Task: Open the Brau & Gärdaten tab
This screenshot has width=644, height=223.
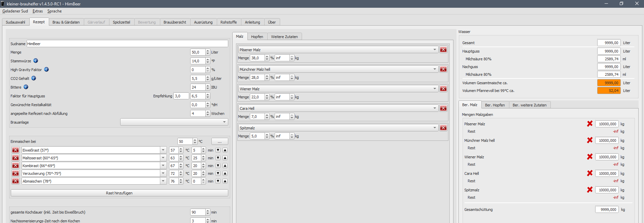Action: point(66,22)
